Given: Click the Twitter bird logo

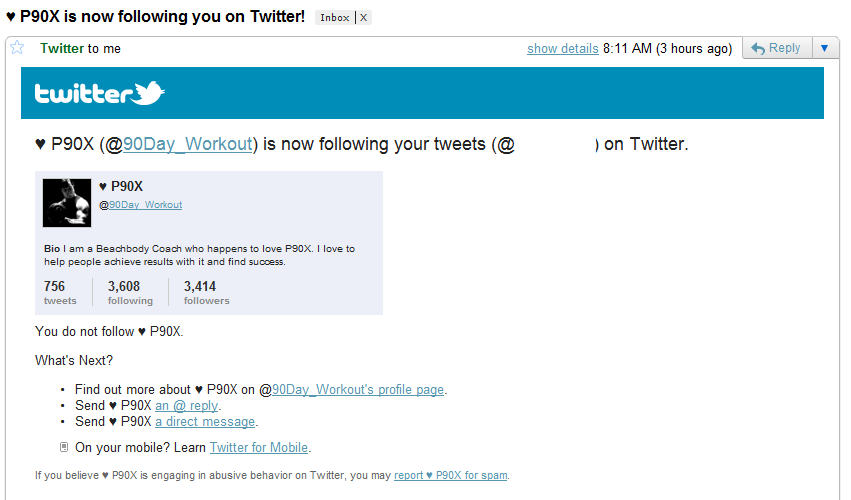Looking at the screenshot, I should (x=148, y=93).
